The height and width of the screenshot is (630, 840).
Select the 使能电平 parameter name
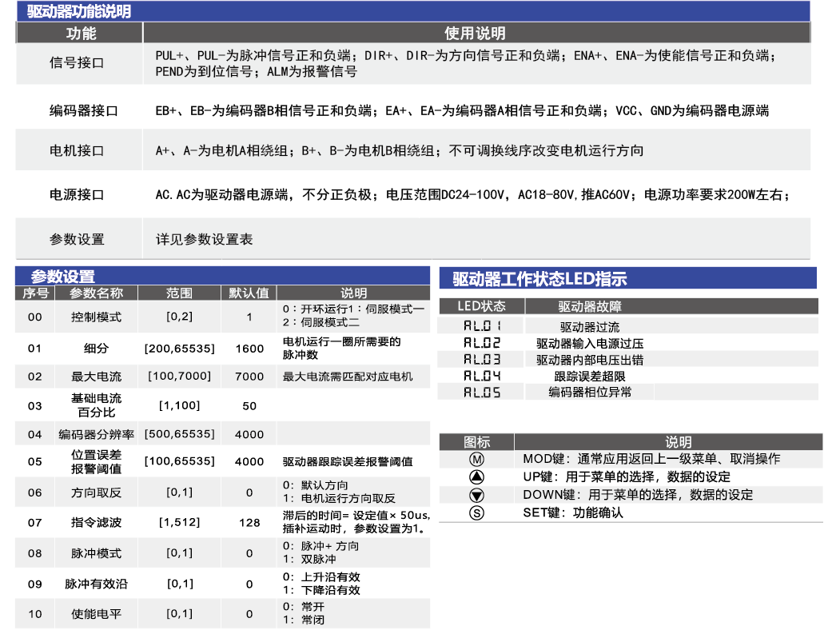click(97, 614)
